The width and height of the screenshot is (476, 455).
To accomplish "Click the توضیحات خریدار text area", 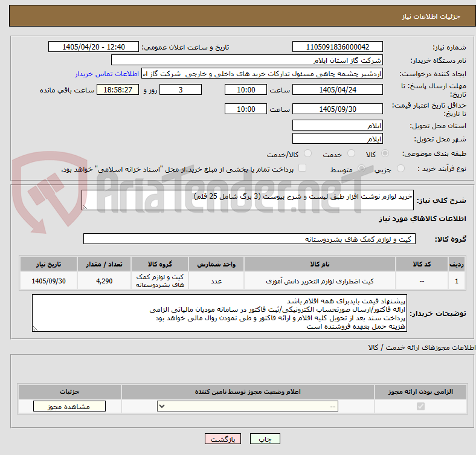I will point(219,313).
